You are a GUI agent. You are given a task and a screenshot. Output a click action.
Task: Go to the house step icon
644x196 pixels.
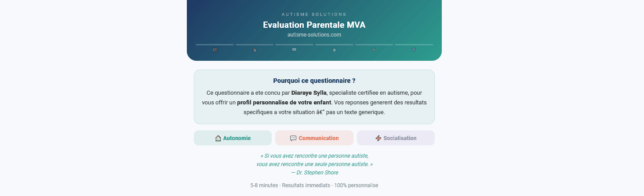pos(334,50)
